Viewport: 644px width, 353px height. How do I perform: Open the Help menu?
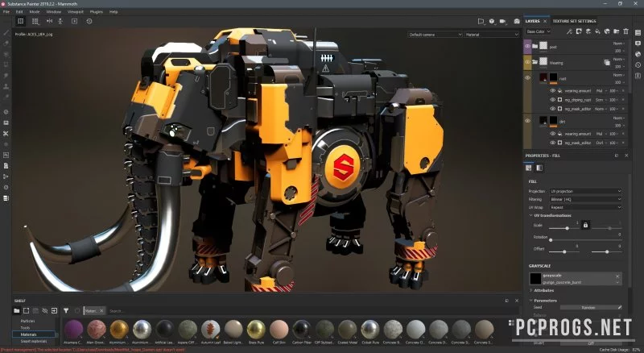pos(114,12)
